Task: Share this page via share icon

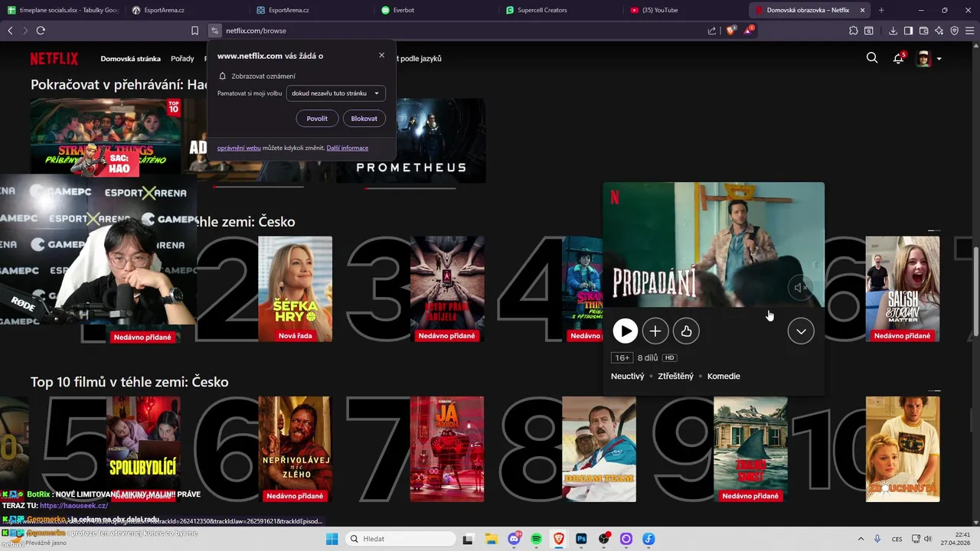Action: click(x=712, y=31)
